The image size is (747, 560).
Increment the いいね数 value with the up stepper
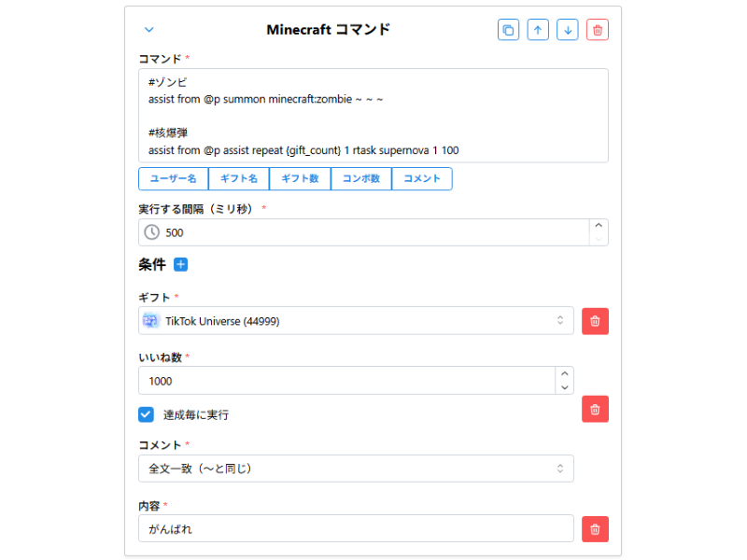coord(564,374)
